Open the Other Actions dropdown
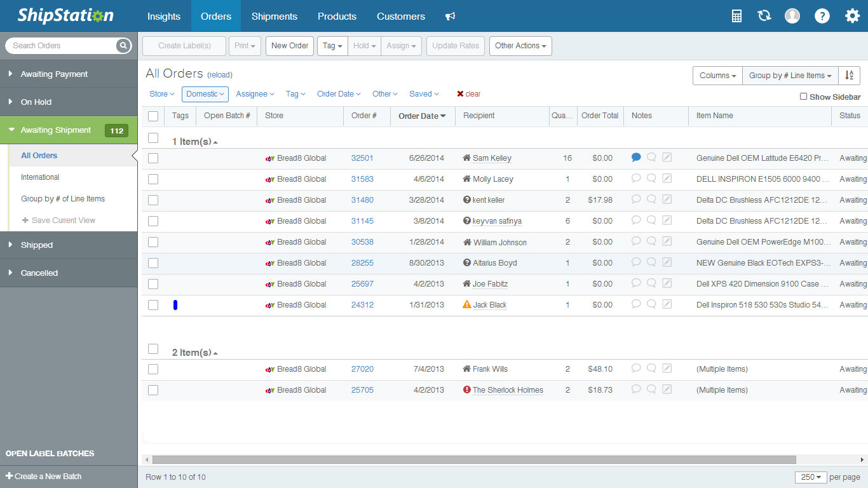868x488 pixels. (x=520, y=46)
